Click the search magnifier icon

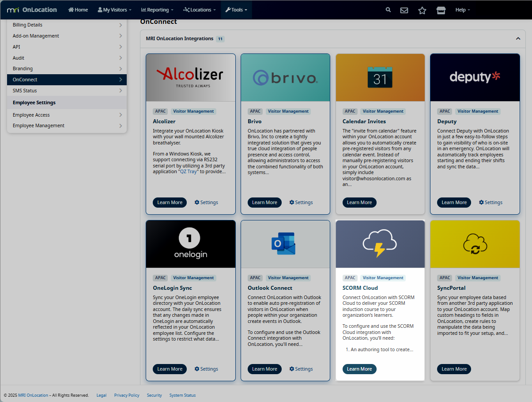(388, 10)
